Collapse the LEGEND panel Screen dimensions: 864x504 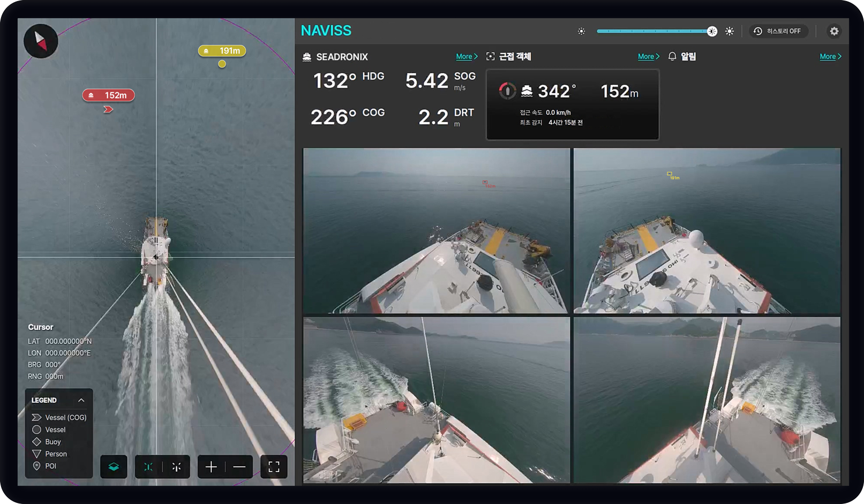(x=81, y=400)
